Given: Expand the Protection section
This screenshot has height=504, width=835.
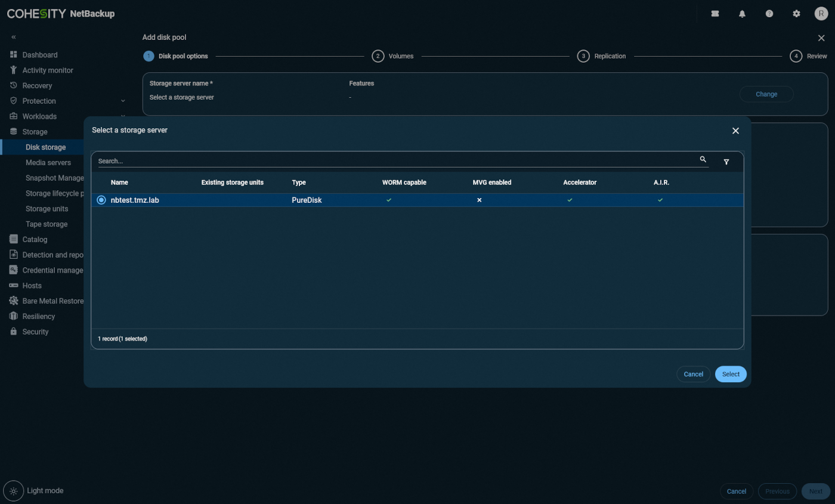Looking at the screenshot, I should pos(39,101).
